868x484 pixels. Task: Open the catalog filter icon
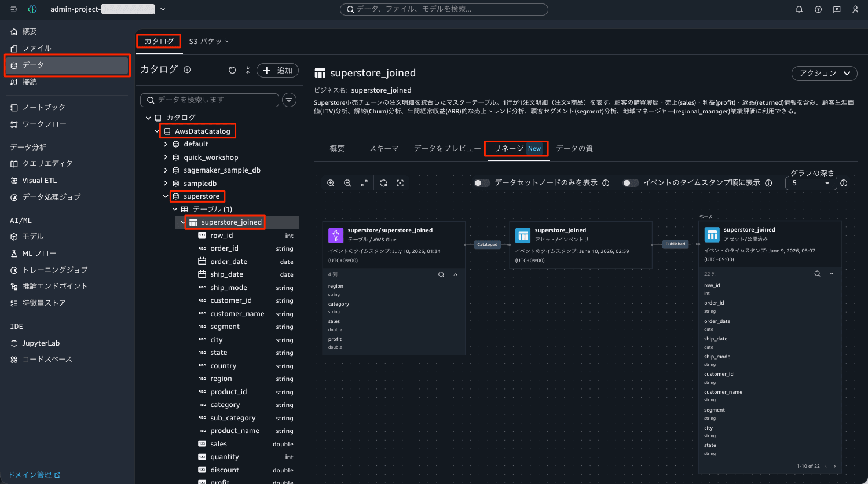(289, 100)
